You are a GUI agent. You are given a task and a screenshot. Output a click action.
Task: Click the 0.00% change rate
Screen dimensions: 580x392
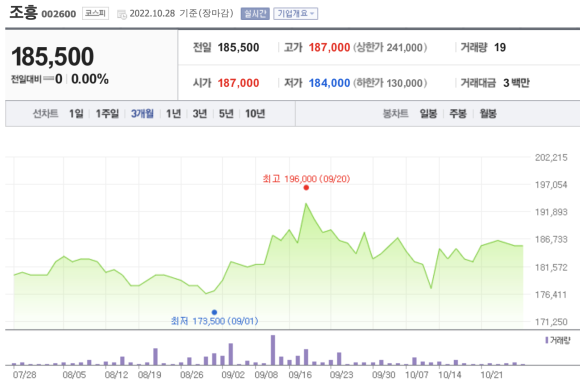90,79
